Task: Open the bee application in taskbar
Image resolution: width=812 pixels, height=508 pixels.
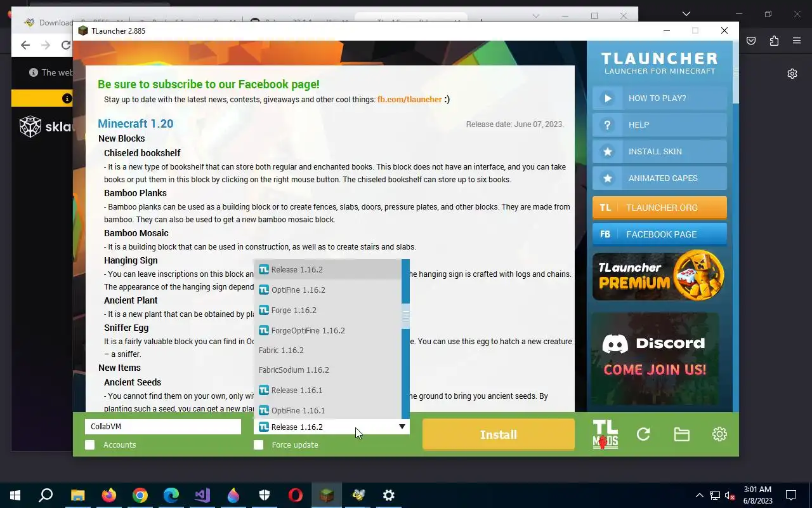Action: (358, 495)
